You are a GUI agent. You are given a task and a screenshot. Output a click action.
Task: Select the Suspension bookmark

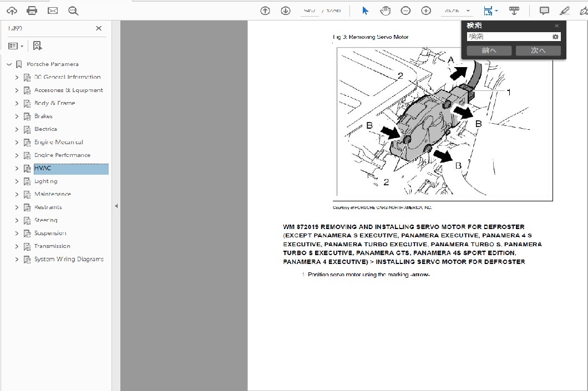(x=50, y=233)
